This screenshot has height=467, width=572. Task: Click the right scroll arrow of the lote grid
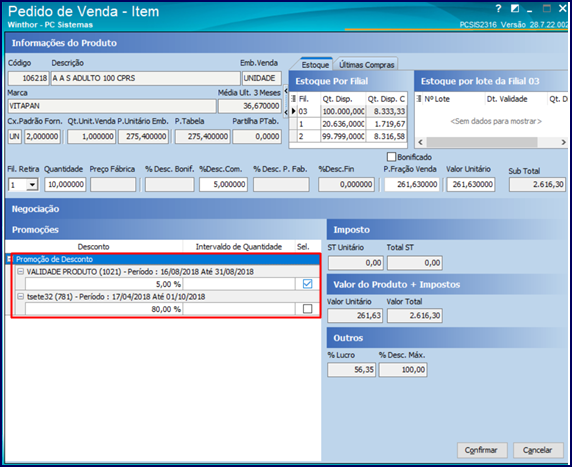point(564,142)
